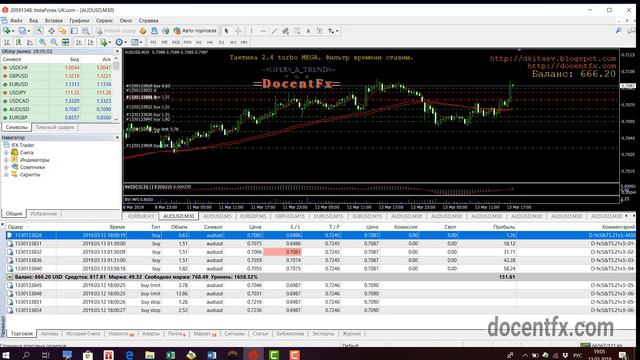640x360 pixels.
Task: Expand the Советники tree node
Action: (6, 167)
